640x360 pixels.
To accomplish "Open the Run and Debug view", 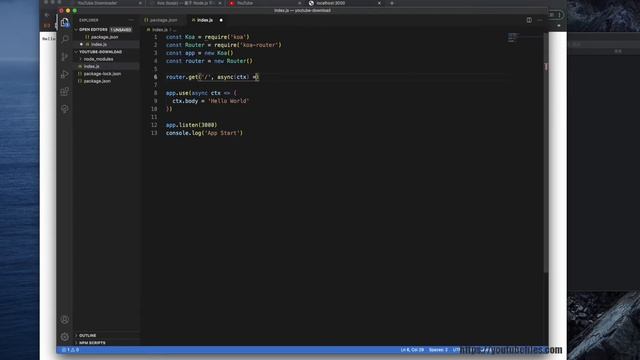I will 65,74.
